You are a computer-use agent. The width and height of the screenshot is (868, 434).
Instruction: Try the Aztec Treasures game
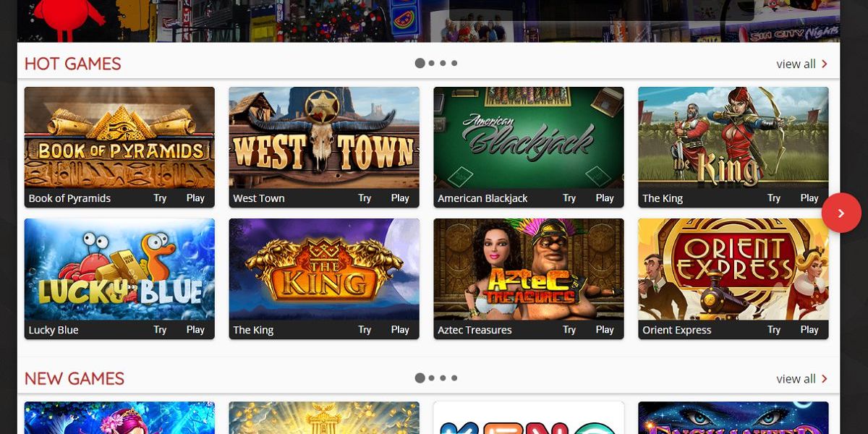coord(569,330)
